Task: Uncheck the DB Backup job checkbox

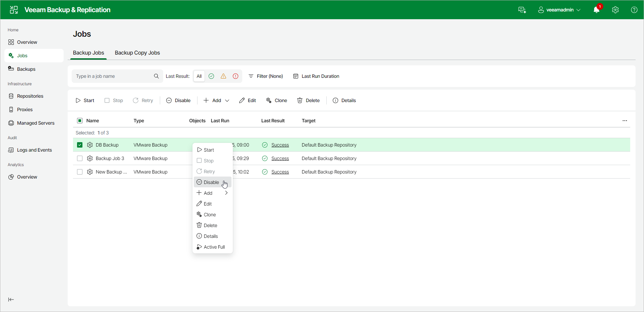Action: (x=80, y=145)
